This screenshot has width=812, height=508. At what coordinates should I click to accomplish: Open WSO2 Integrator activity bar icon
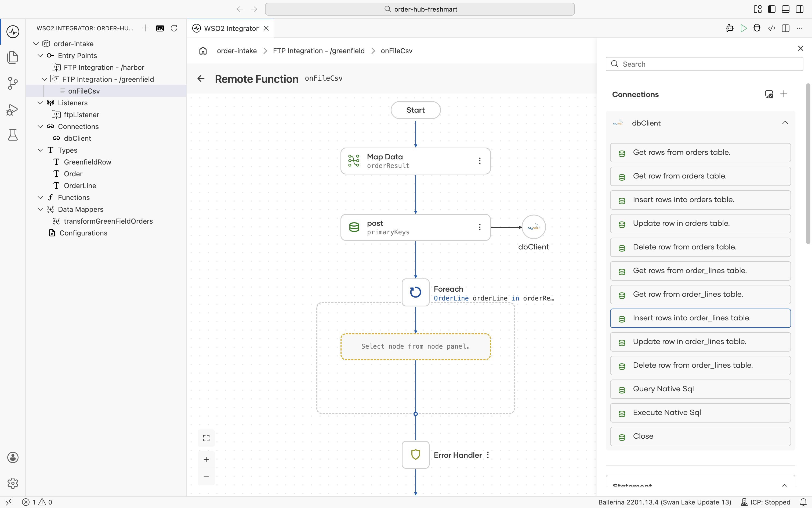13,32
